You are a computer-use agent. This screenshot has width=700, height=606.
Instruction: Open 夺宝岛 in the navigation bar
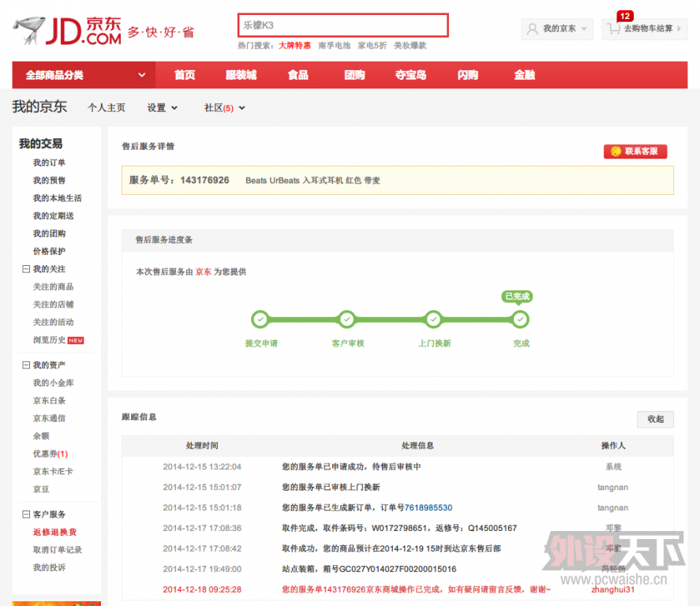point(410,75)
